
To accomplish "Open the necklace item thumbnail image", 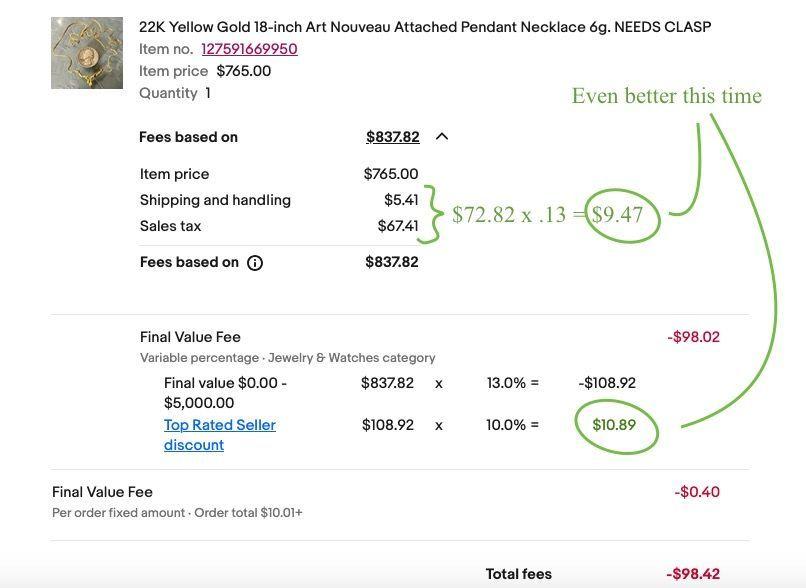I will (87, 53).
